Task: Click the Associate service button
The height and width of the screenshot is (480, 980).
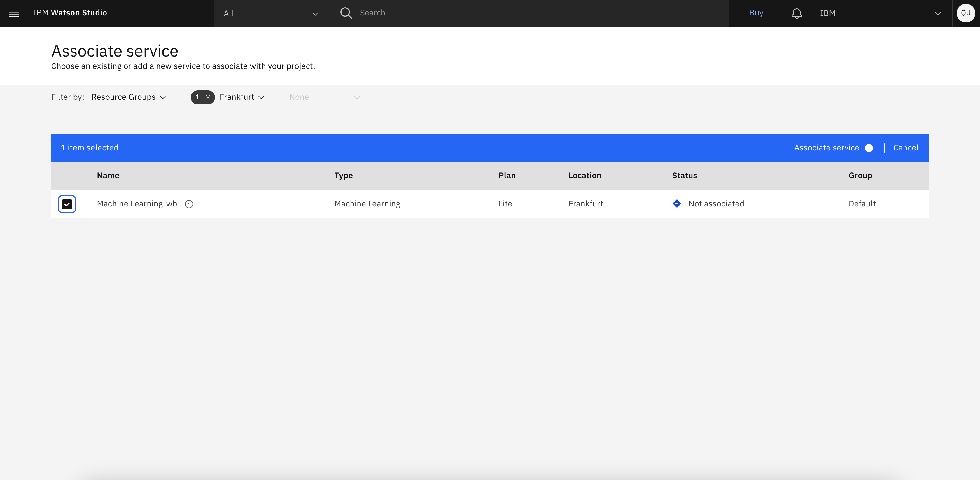Action: coord(834,148)
